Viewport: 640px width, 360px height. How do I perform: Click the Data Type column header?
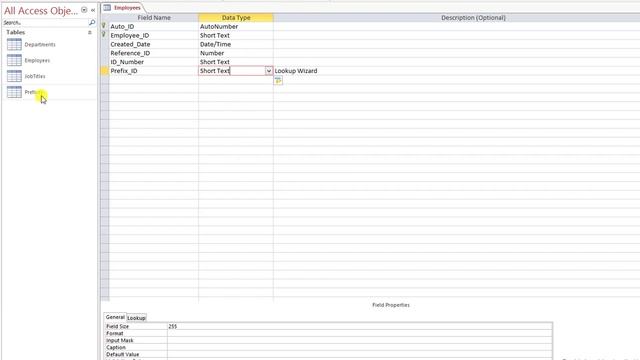tap(236, 18)
